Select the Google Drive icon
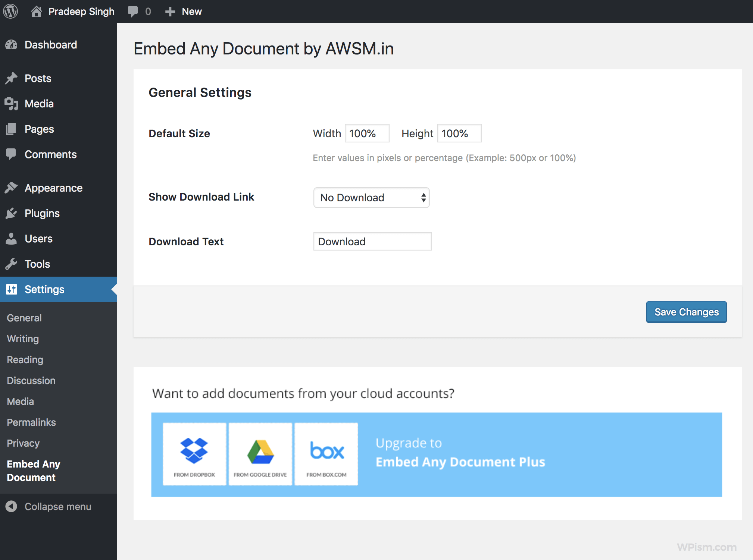This screenshot has width=753, height=560. pos(260,452)
